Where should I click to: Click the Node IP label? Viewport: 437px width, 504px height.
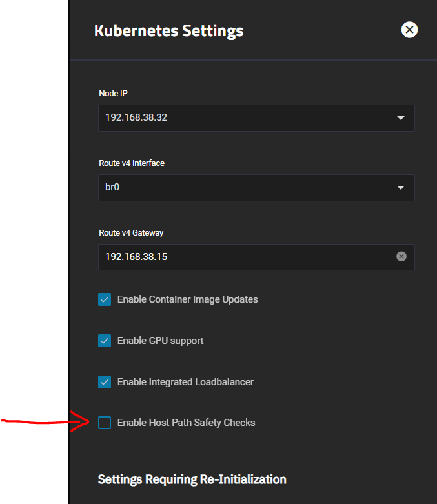(113, 93)
